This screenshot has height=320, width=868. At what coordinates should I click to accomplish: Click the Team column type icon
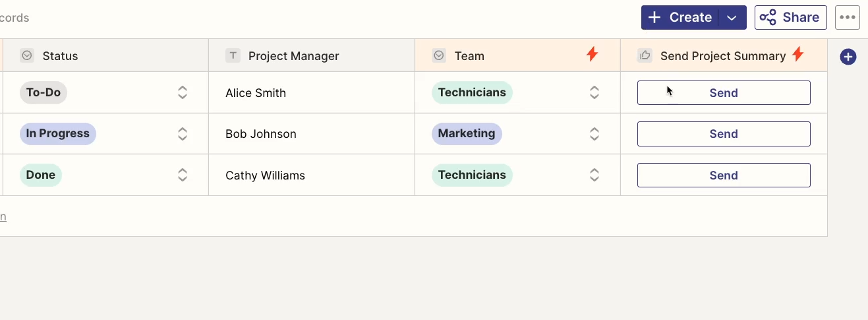(x=439, y=56)
